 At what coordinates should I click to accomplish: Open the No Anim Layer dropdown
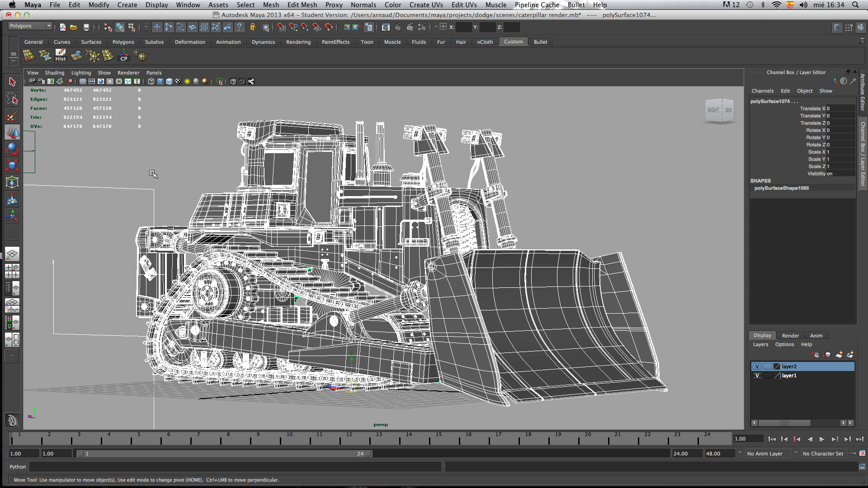click(x=769, y=454)
